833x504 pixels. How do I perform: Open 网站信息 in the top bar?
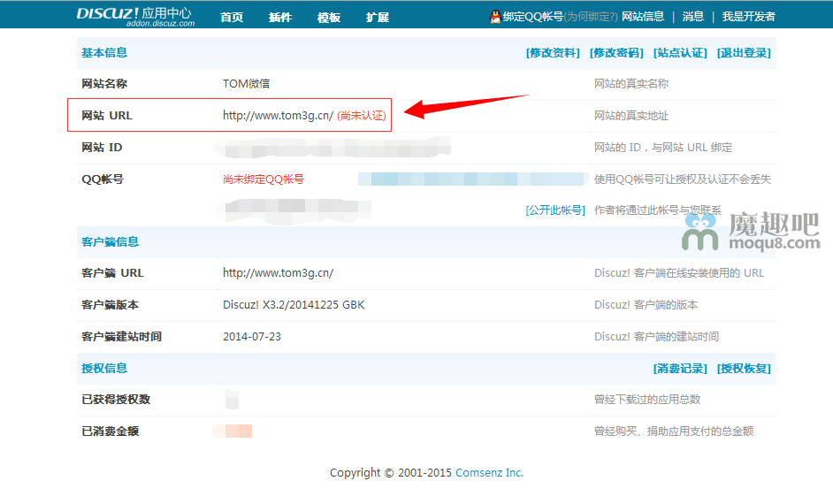pyautogui.click(x=643, y=17)
